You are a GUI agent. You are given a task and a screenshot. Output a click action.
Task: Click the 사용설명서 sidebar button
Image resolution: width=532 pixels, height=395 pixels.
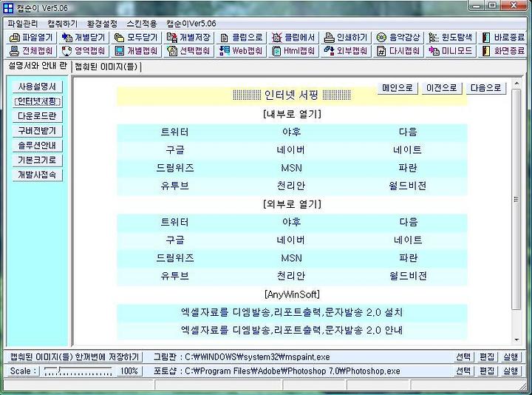pos(38,87)
